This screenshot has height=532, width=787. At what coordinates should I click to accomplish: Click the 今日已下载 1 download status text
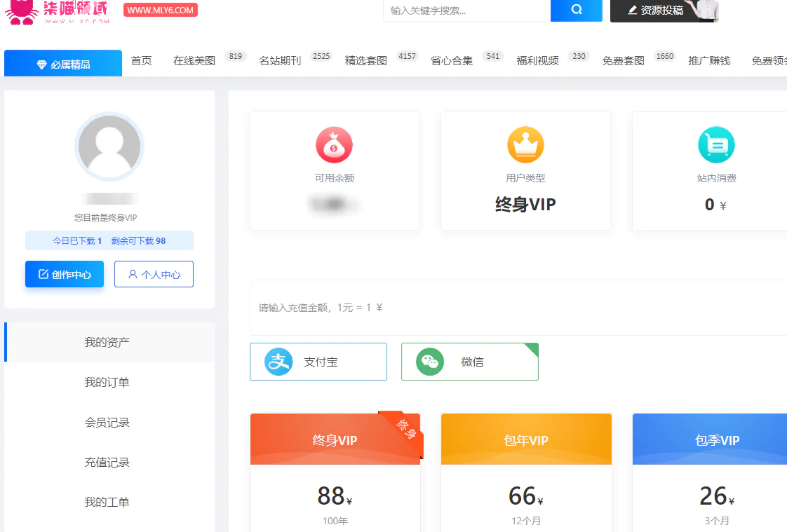pos(77,240)
